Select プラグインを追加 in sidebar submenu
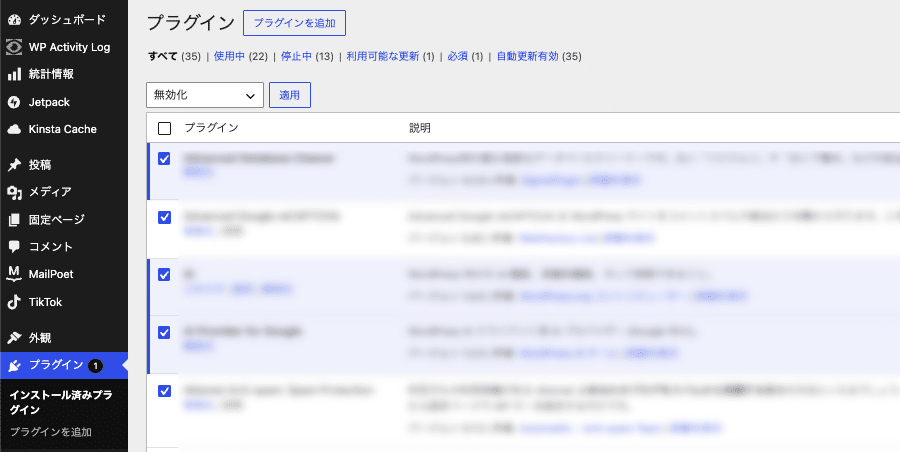This screenshot has width=900, height=452. tap(51, 432)
